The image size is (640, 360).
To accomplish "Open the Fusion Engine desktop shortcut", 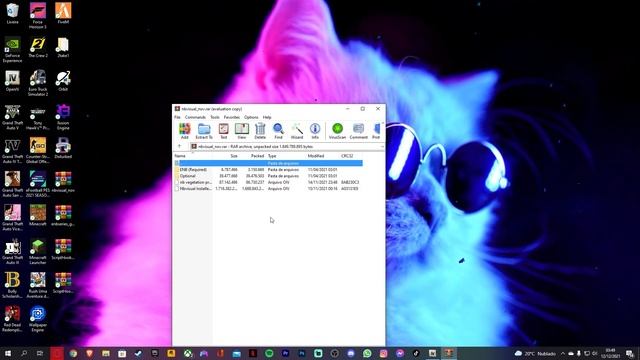I will (x=63, y=117).
